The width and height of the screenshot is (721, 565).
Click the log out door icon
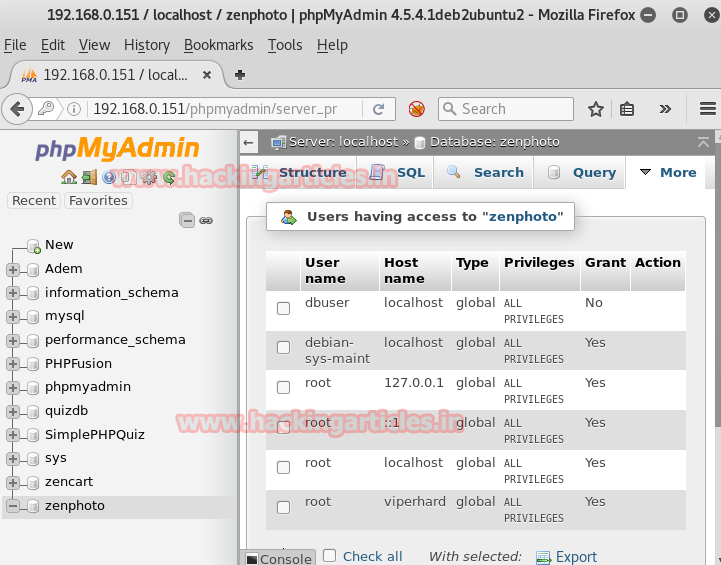89,177
